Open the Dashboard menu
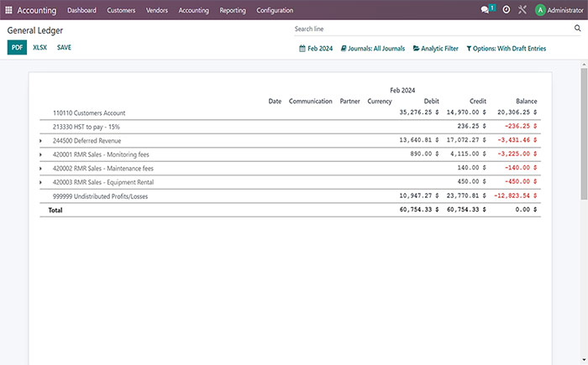This screenshot has width=588, height=365. pos(81,10)
